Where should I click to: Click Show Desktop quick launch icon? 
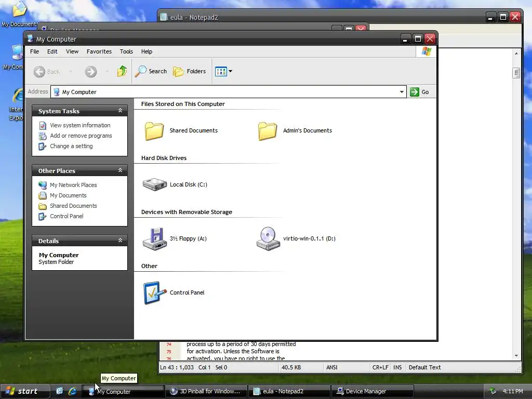[60, 391]
